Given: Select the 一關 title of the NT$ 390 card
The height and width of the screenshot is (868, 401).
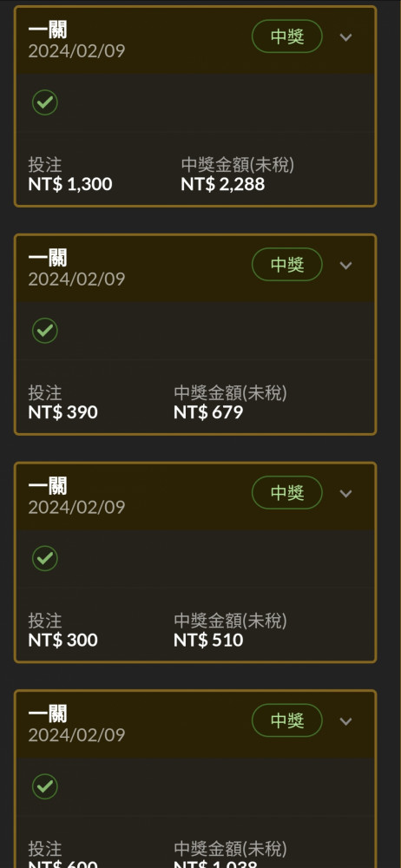Looking at the screenshot, I should [x=48, y=258].
